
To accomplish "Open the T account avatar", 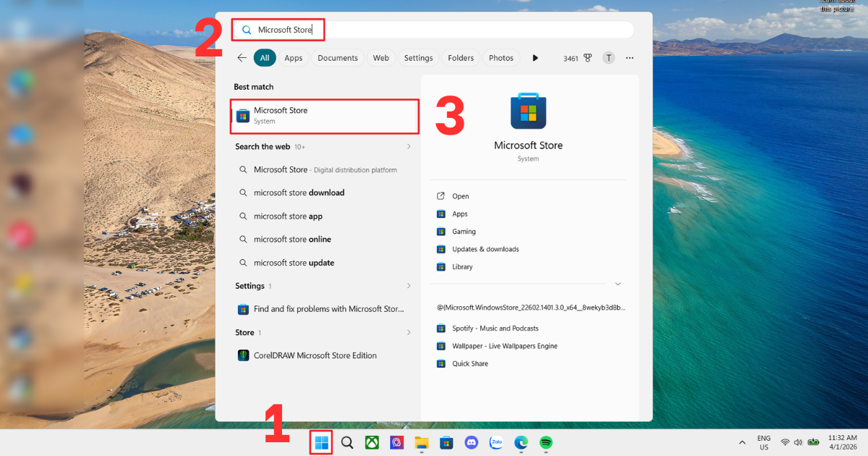I will click(609, 58).
